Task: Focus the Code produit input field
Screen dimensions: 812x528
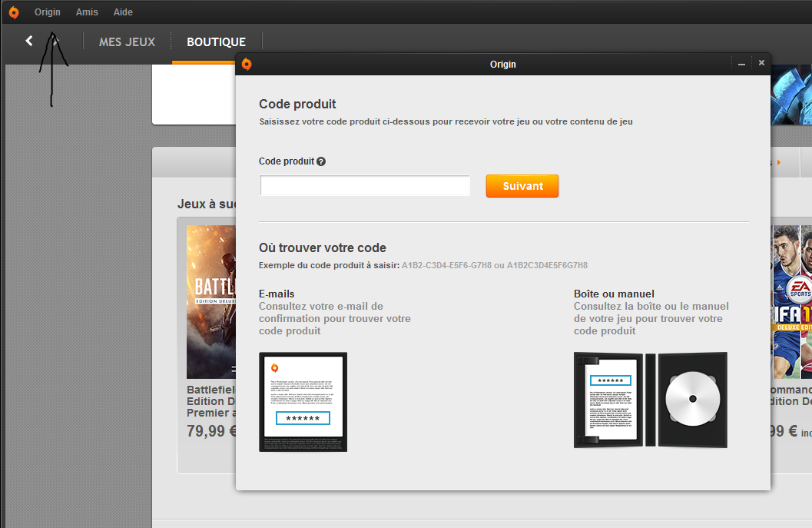Action: [365, 185]
